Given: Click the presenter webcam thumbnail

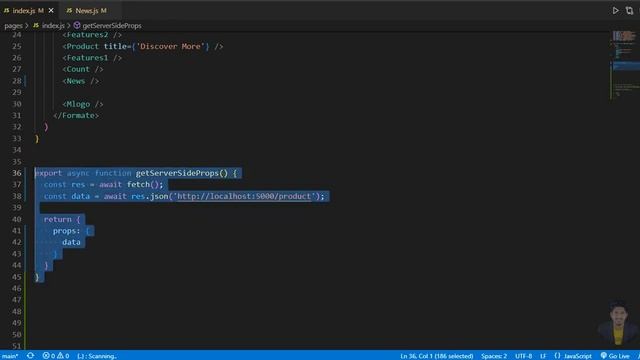Looking at the screenshot, I should 618,323.
